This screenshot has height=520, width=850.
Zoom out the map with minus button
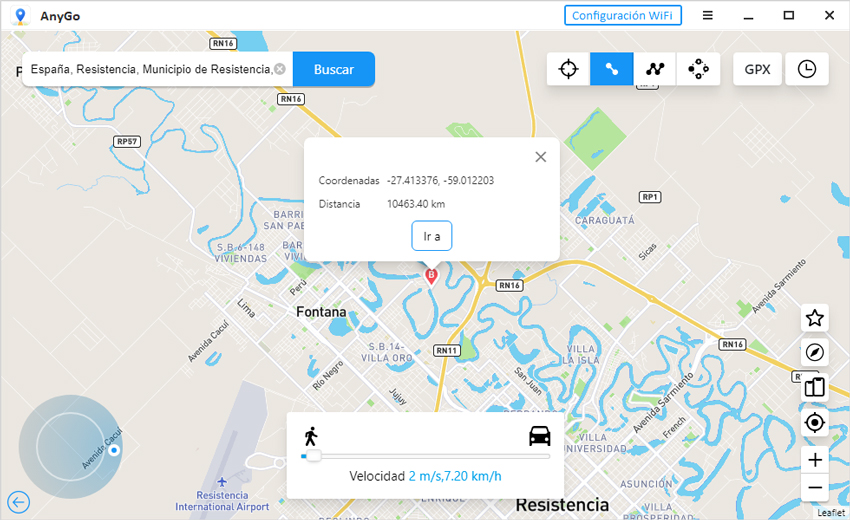[814, 487]
